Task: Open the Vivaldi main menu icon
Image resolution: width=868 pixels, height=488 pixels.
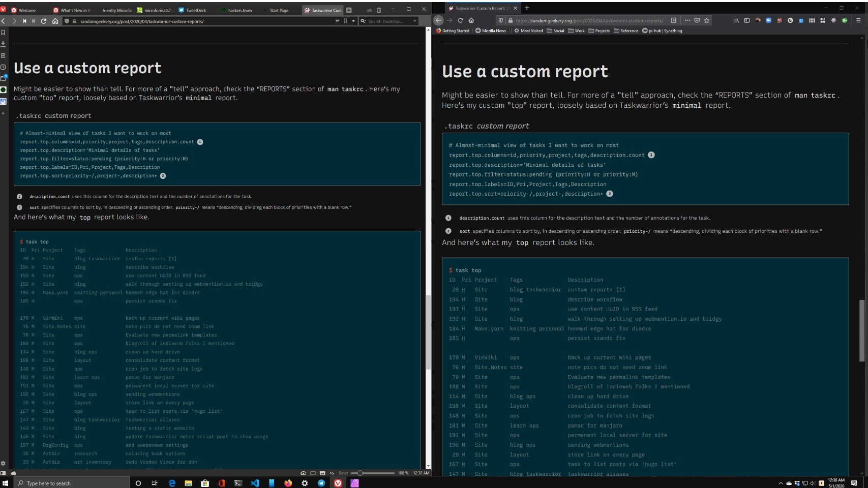Action: click(3, 10)
